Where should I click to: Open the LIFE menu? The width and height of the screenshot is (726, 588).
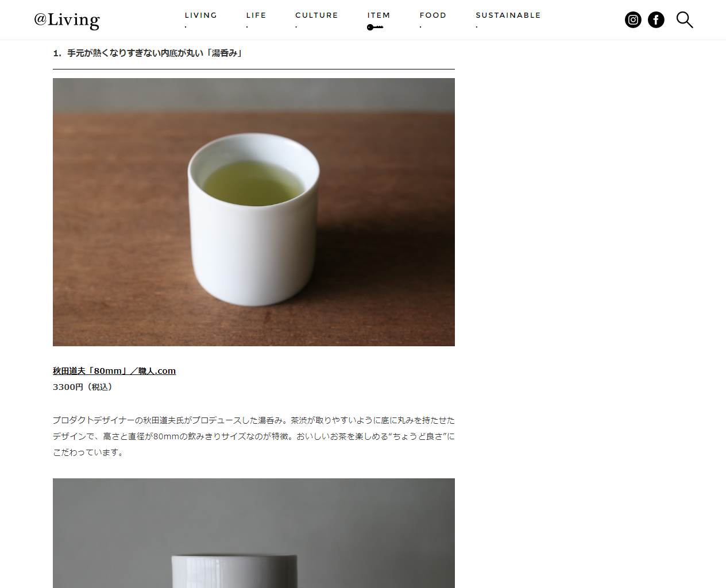coord(256,16)
